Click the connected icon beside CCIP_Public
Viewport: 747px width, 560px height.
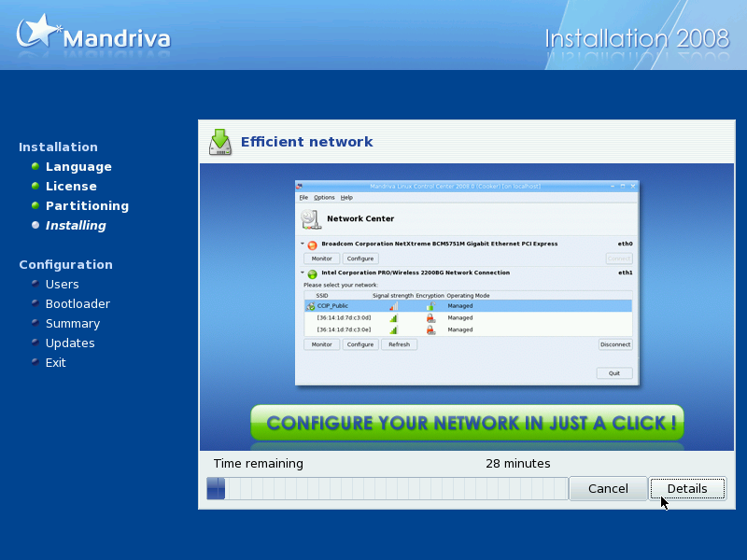[311, 306]
